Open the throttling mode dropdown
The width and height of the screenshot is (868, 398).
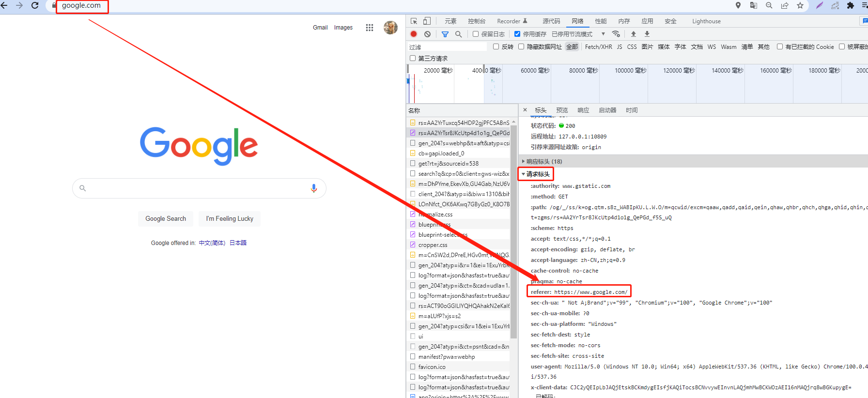pyautogui.click(x=579, y=34)
